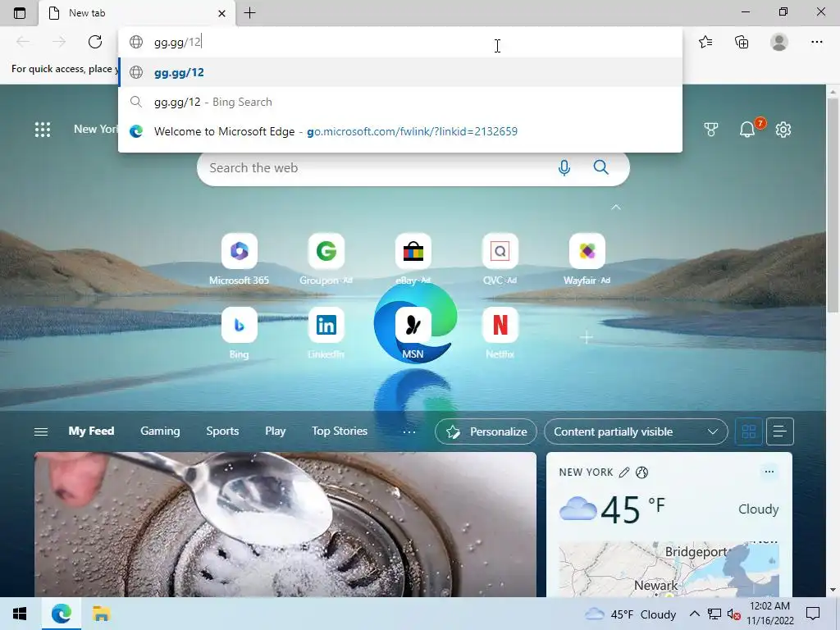
Task: Select gg.gg/12 Bing Search suggestion
Action: pyautogui.click(x=400, y=102)
